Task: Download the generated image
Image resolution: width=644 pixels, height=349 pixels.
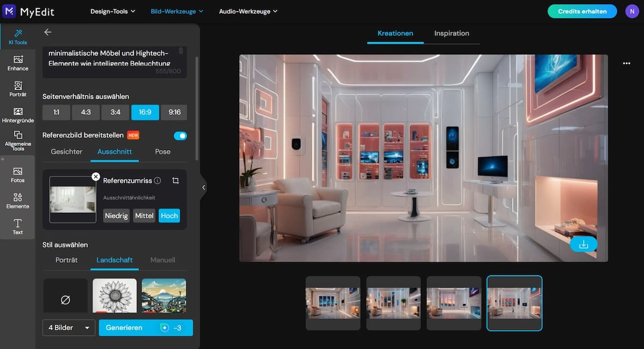Action: [584, 244]
